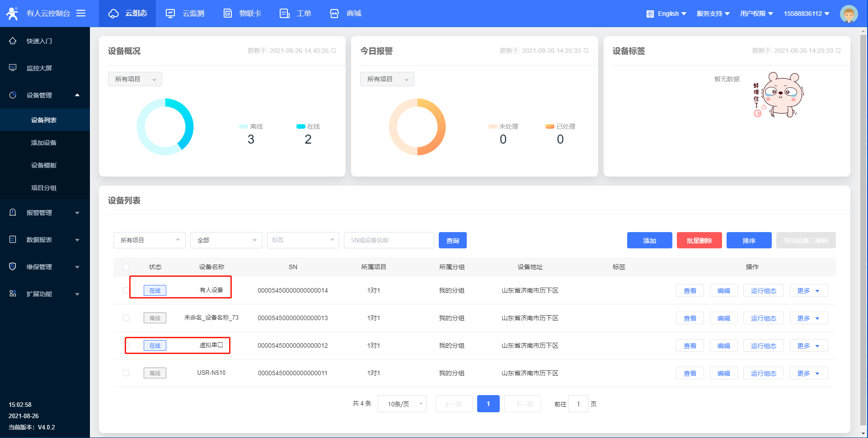Click the 有人云 logo icon
The image size is (868, 438).
[x=12, y=14]
